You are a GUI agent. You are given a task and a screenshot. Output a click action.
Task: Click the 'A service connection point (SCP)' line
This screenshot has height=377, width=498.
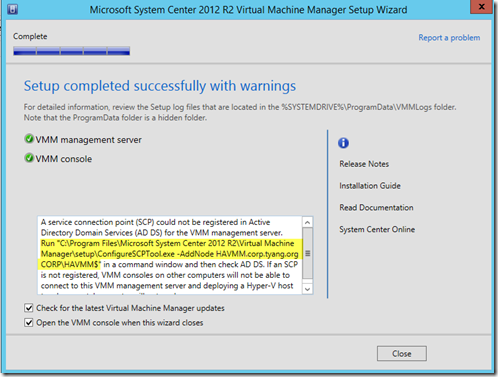[x=155, y=222]
